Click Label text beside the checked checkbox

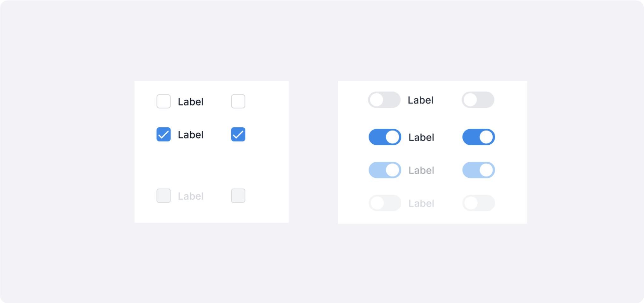point(191,135)
